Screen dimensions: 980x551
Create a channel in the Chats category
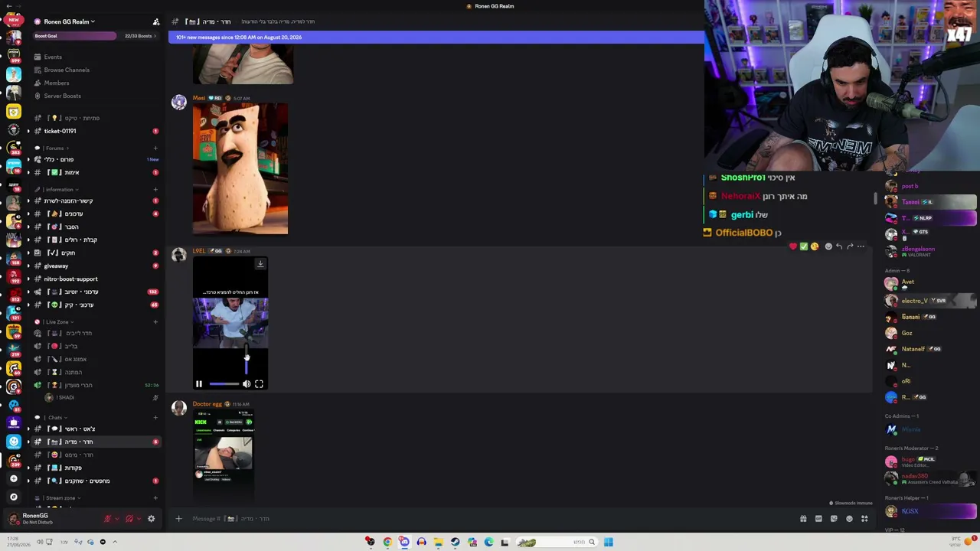(x=155, y=418)
